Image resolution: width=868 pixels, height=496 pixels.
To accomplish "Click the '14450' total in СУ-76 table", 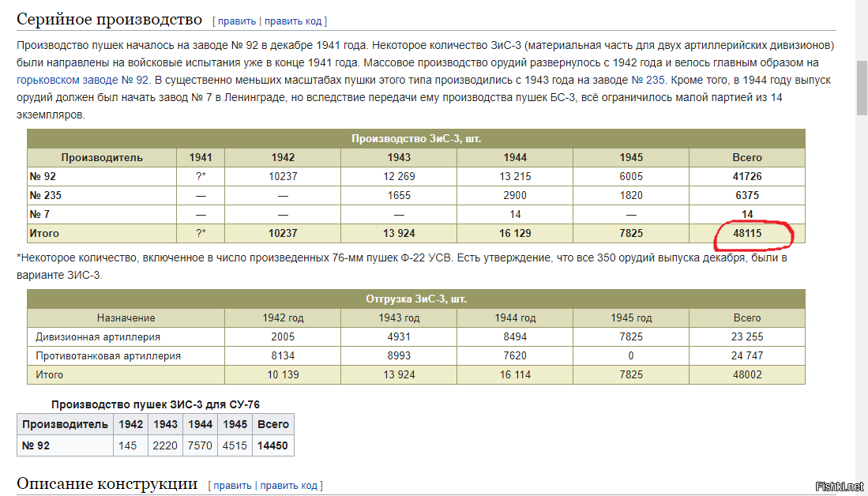I will tap(272, 445).
